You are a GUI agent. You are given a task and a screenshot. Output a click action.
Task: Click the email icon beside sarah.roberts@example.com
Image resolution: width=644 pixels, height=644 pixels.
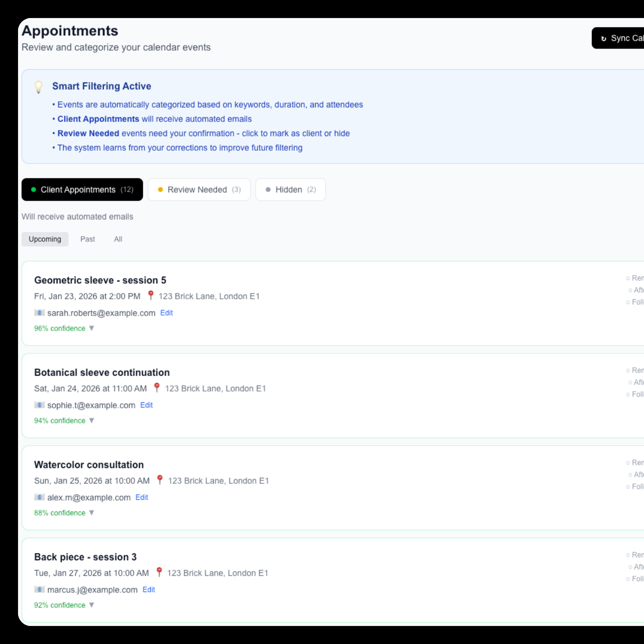pos(39,313)
